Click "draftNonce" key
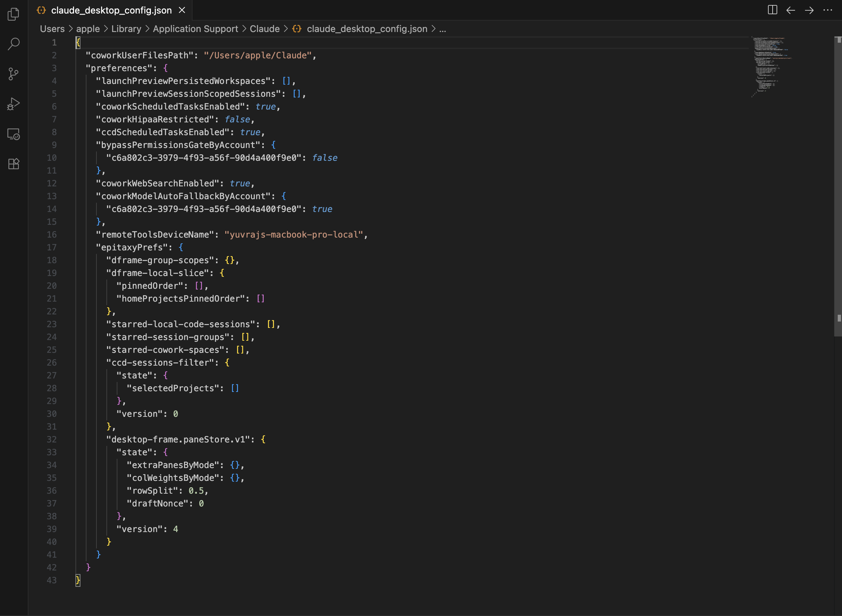 (x=157, y=503)
